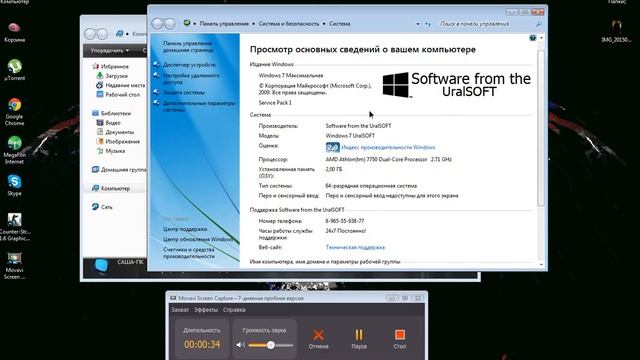Click the performance index score badge
Viewport: 640px width, 360px height.
click(x=333, y=147)
